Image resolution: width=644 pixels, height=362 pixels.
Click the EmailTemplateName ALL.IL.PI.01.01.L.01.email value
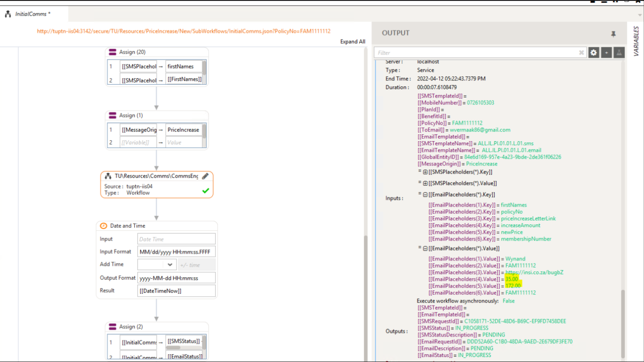(x=512, y=150)
